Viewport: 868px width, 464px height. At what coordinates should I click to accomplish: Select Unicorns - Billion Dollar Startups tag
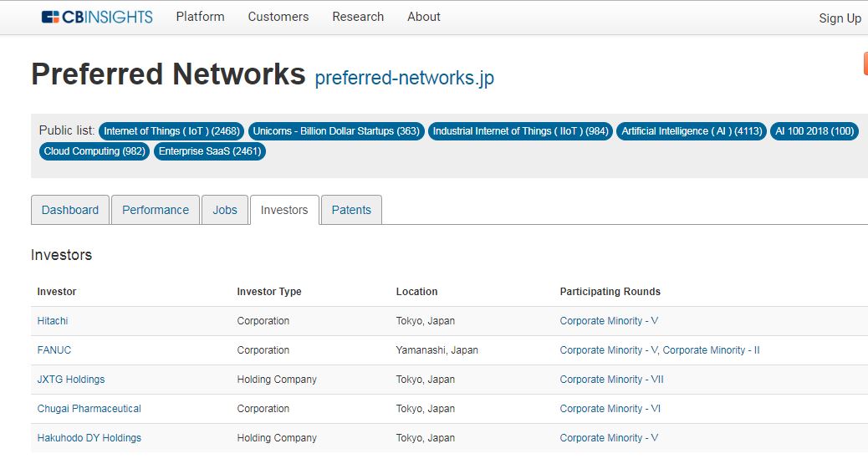(336, 131)
